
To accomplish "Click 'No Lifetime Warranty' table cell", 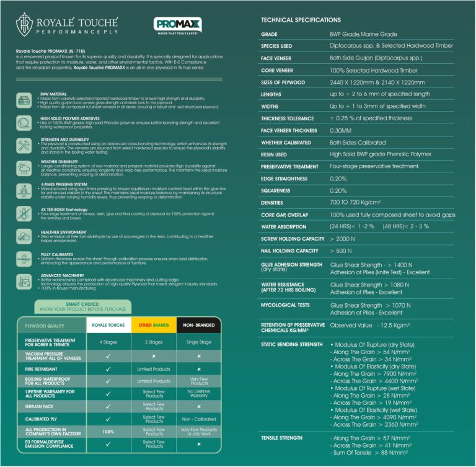I will pyautogui.click(x=199, y=393).
